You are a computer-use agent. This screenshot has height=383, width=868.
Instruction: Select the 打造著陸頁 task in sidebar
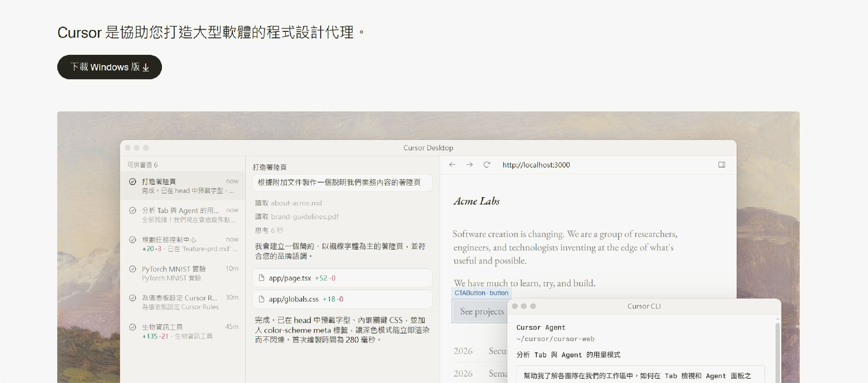pos(183,186)
